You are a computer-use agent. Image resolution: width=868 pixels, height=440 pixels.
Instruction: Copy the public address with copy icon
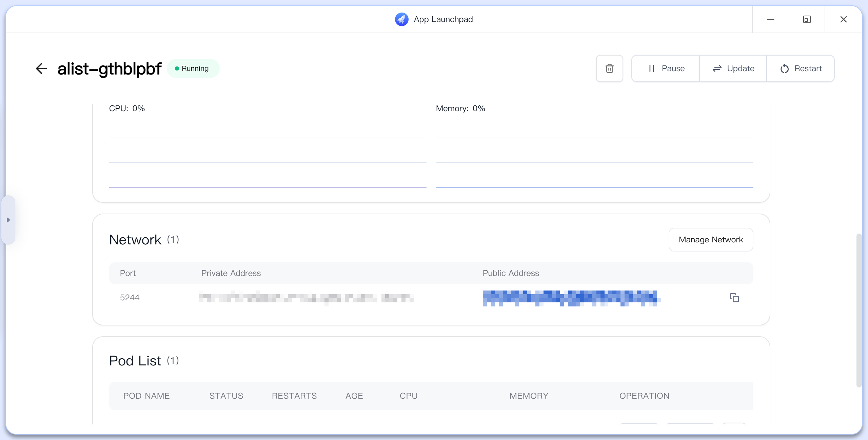(734, 298)
